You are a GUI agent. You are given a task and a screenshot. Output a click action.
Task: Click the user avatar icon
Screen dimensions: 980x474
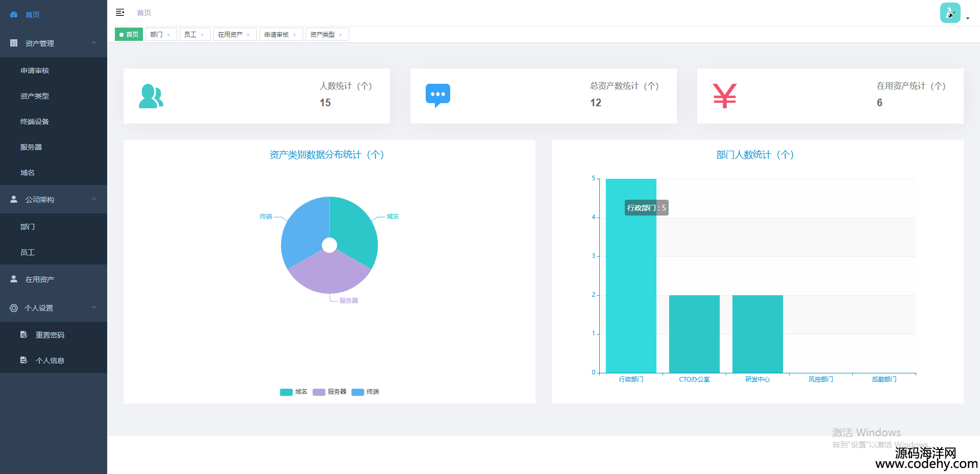(950, 13)
